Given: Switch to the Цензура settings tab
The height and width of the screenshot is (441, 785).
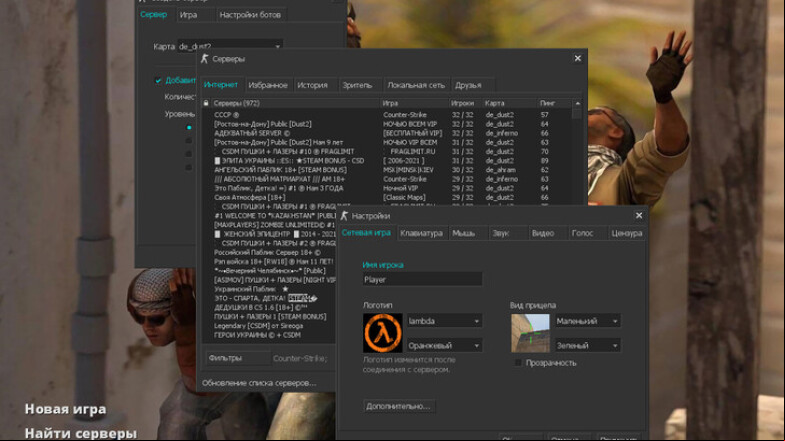Looking at the screenshot, I should coord(626,233).
